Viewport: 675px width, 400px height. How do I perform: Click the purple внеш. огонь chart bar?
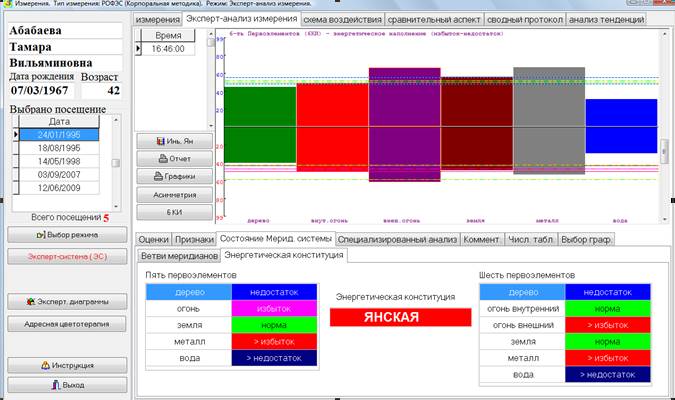point(405,124)
